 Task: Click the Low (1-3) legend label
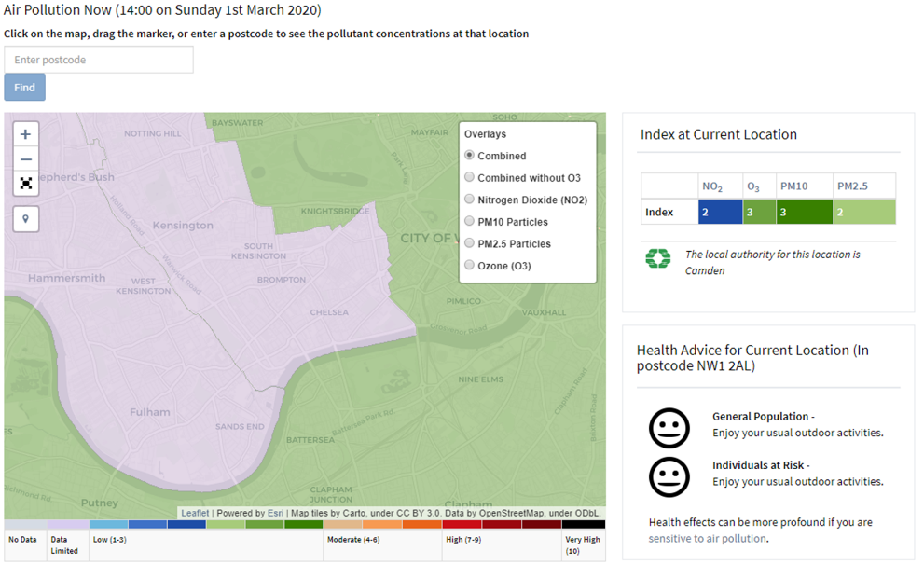[110, 540]
